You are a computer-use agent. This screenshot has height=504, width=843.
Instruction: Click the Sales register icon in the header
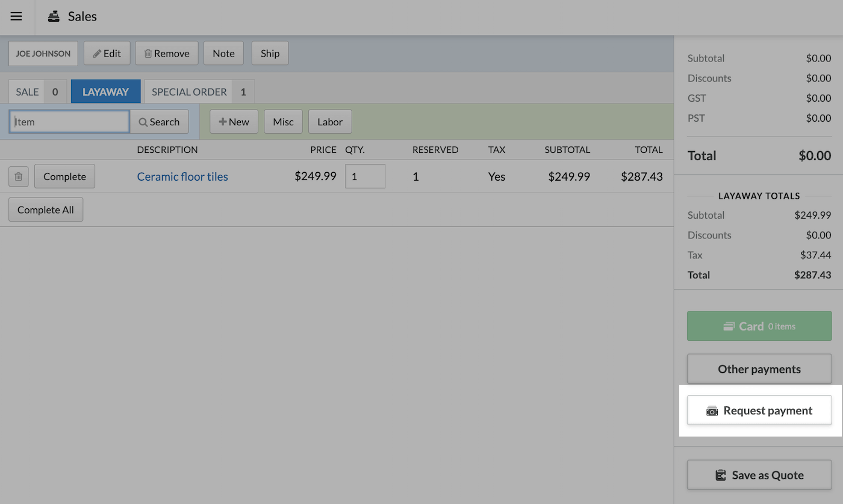coord(55,16)
